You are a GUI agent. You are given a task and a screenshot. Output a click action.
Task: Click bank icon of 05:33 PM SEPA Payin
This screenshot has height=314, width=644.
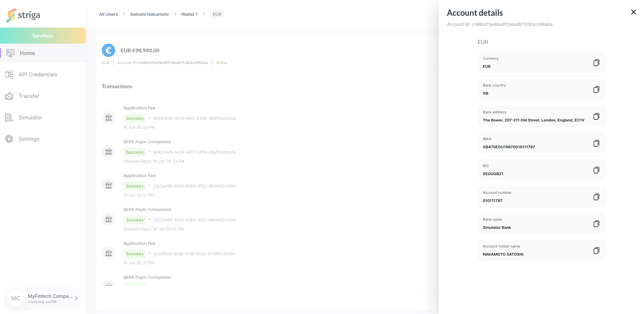click(108, 151)
